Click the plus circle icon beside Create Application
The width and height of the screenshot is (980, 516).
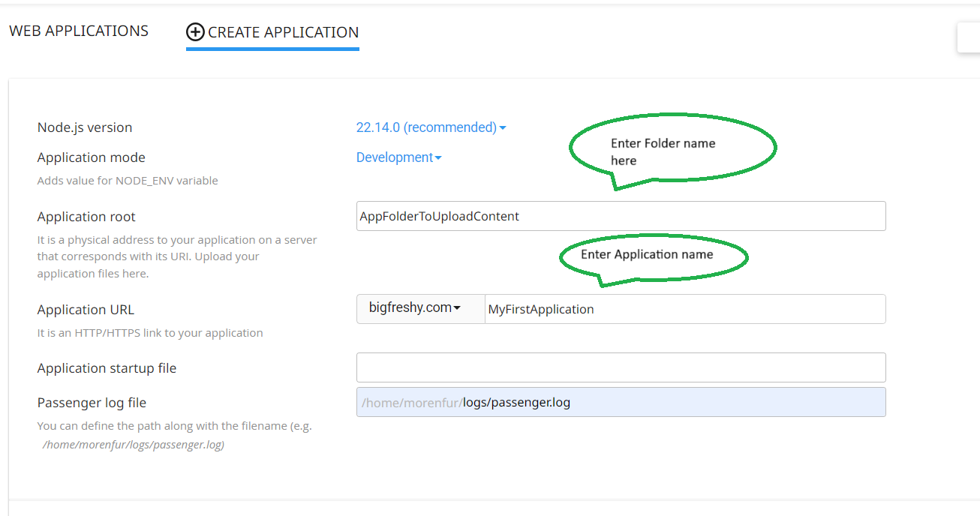tap(195, 32)
